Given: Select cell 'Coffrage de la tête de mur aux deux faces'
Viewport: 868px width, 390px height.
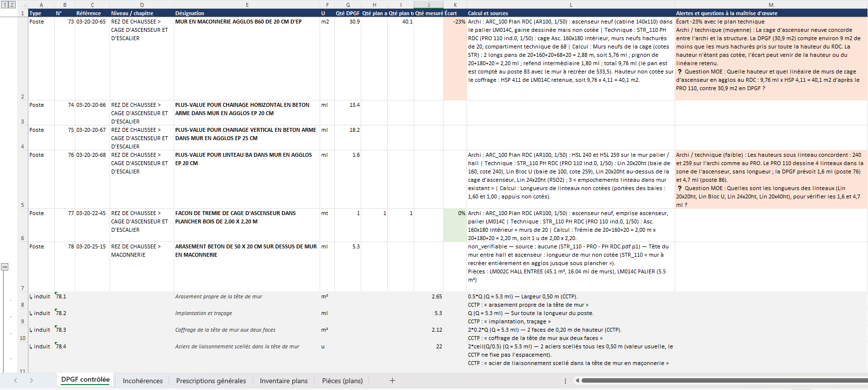Looking at the screenshot, I should (x=247, y=334).
